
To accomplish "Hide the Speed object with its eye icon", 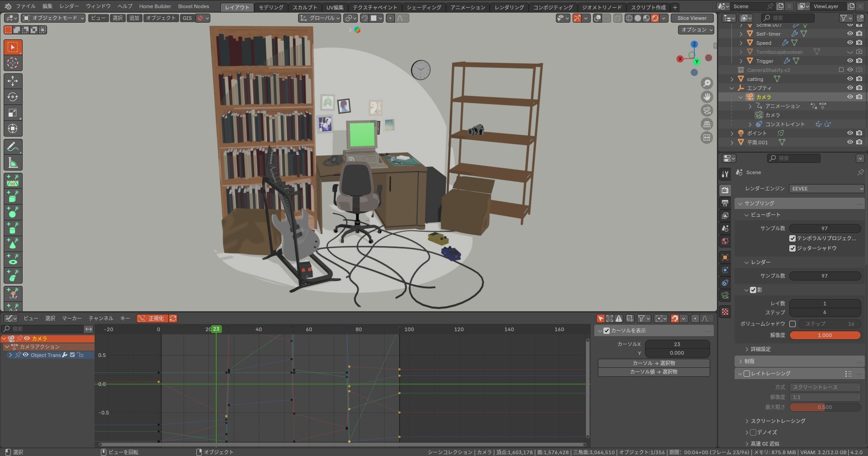I will pyautogui.click(x=850, y=43).
